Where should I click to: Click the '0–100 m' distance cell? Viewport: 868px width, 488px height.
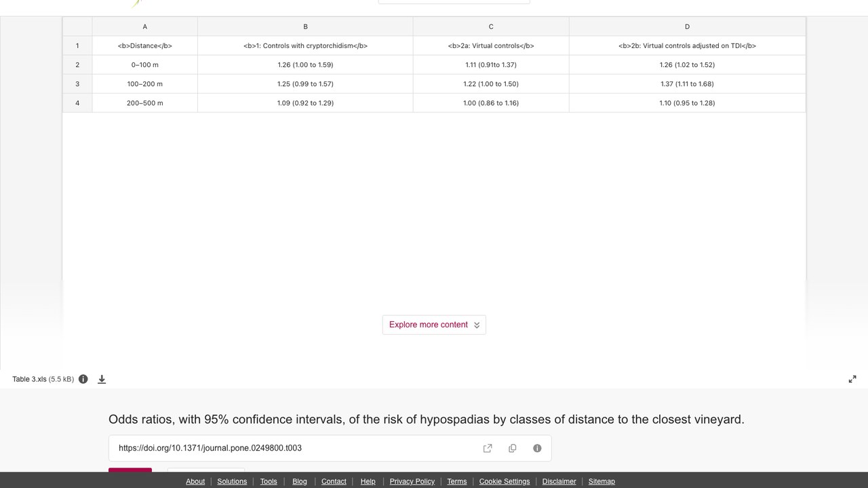coord(144,64)
